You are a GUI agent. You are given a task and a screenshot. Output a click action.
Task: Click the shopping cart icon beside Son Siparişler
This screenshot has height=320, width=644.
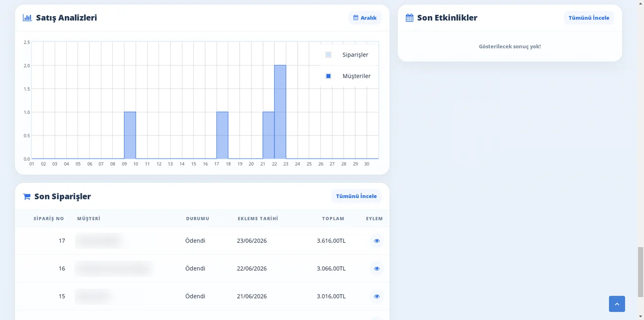click(x=27, y=196)
